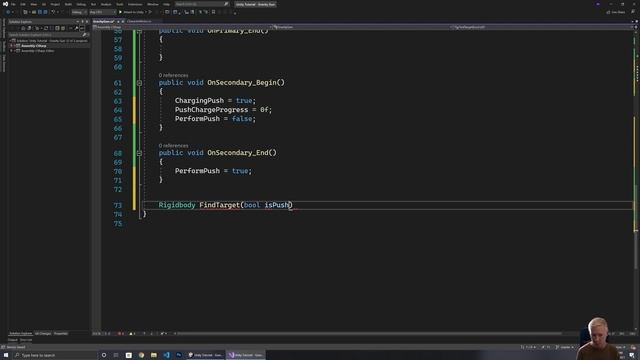Toggle the Solution Explorer auto-hide pin
Viewport: 640px width, 360px height.
(x=82, y=22)
